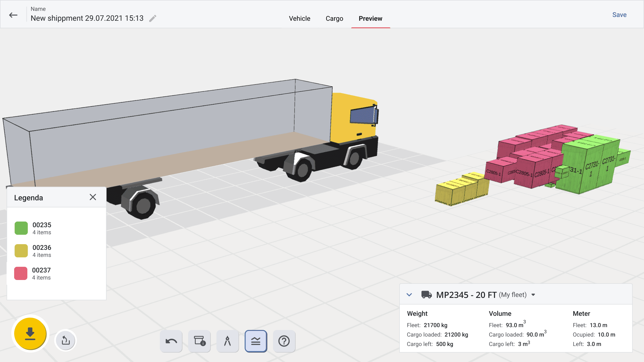
Task: Click the pink 00237 color swatch
Action: [21, 273]
